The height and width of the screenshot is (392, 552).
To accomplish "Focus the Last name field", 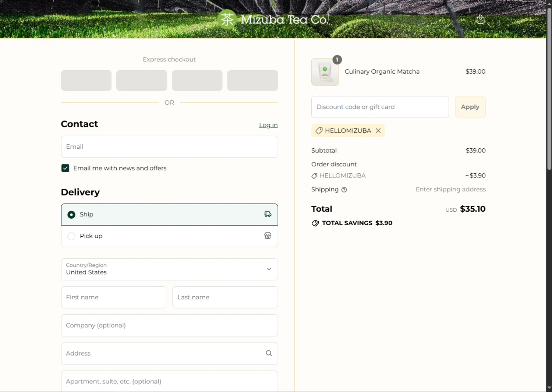I will click(x=225, y=297).
